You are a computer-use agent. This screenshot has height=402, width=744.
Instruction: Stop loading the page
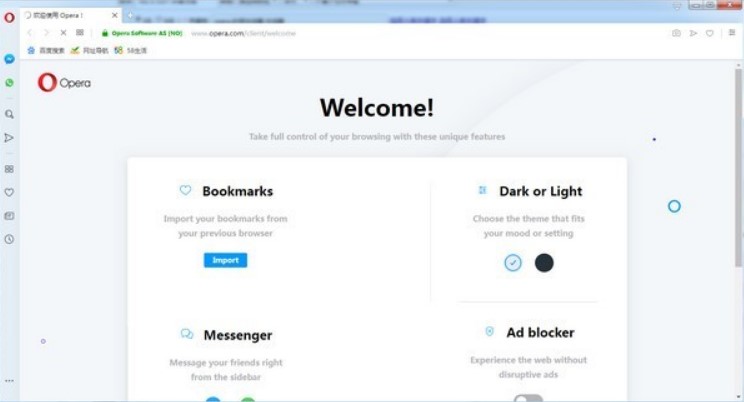click(63, 33)
